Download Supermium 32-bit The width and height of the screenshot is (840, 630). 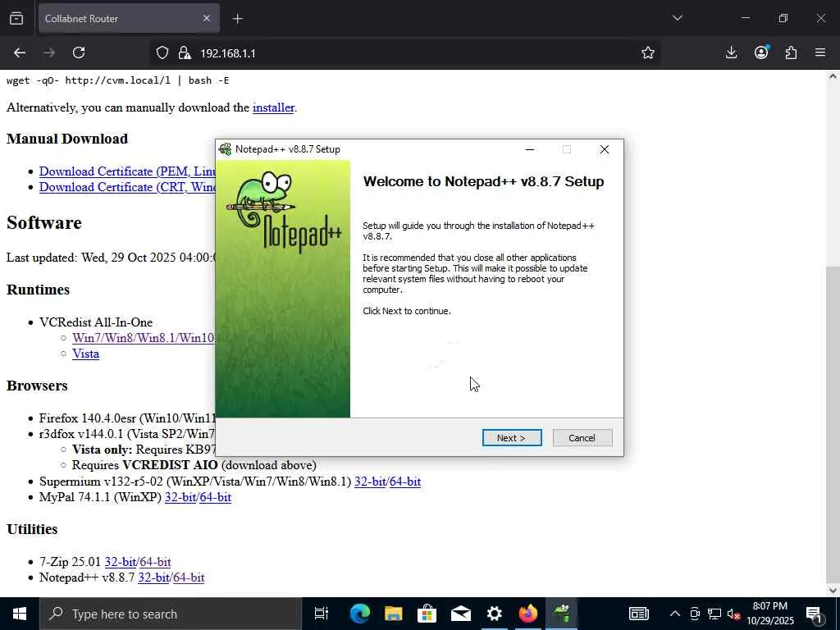[370, 482]
